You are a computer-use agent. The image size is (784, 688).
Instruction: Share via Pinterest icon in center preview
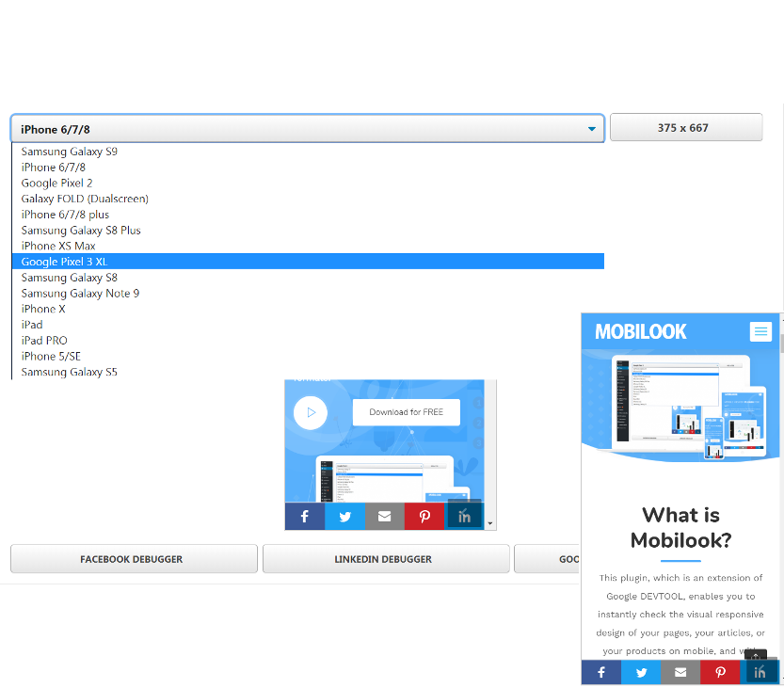click(424, 517)
